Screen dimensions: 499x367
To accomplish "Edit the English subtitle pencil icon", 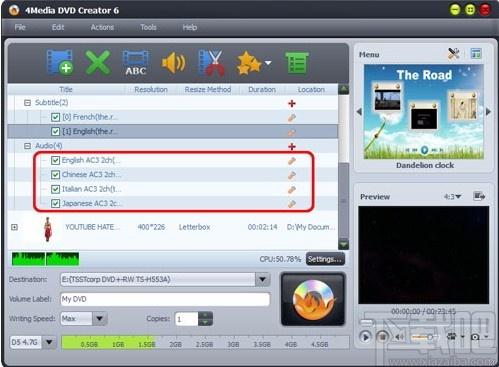I will tap(292, 132).
